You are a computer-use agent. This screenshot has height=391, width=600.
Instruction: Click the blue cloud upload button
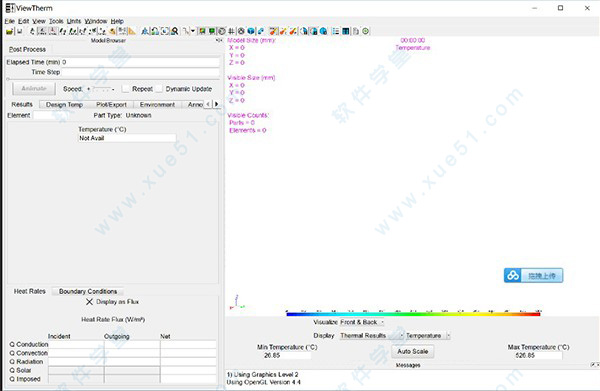pos(533,275)
